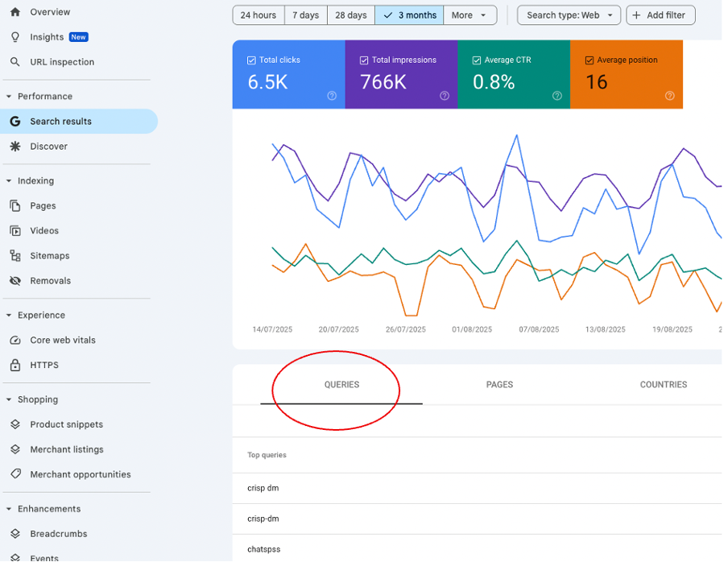Click the Removals crossed-eye icon
This screenshot has height=562, width=728.
coord(14,281)
